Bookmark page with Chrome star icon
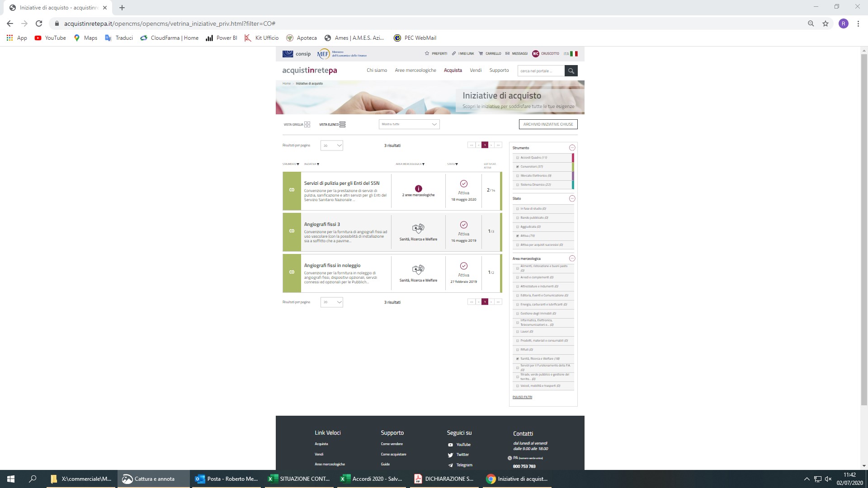868x488 pixels. pos(825,23)
